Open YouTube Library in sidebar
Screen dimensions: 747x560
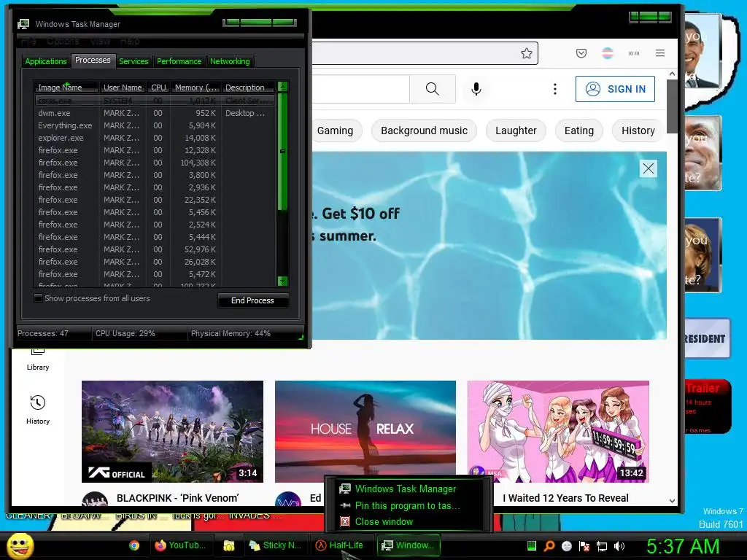[38, 360]
